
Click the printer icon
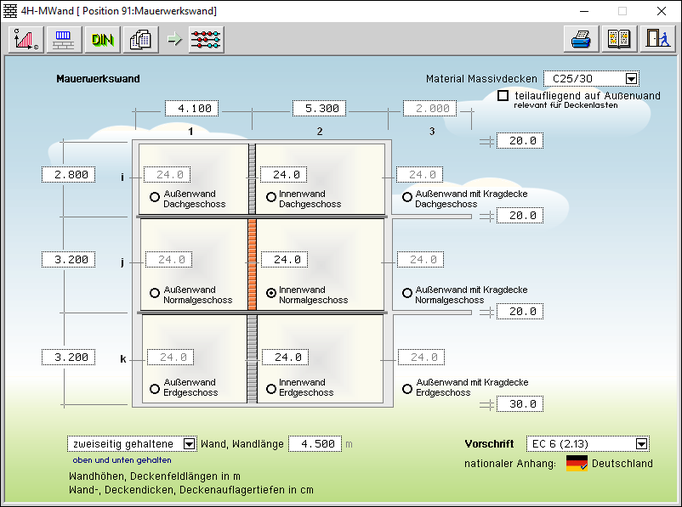tap(581, 40)
